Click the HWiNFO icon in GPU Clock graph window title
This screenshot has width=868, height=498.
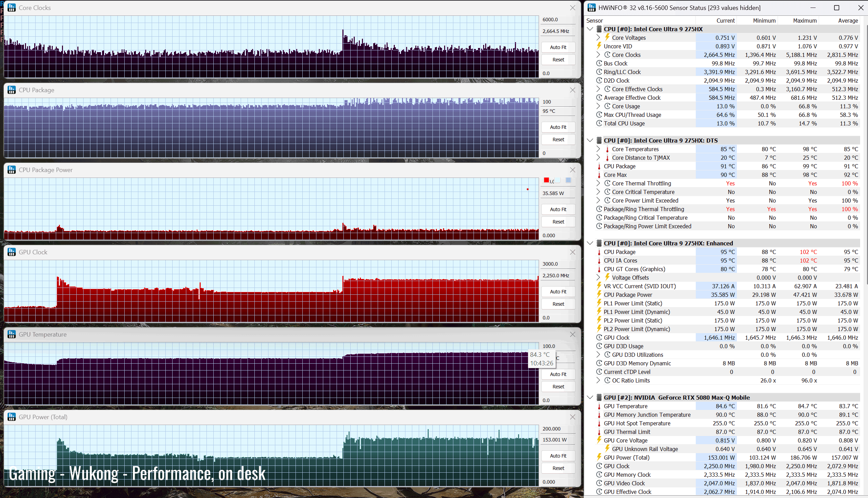click(x=12, y=252)
